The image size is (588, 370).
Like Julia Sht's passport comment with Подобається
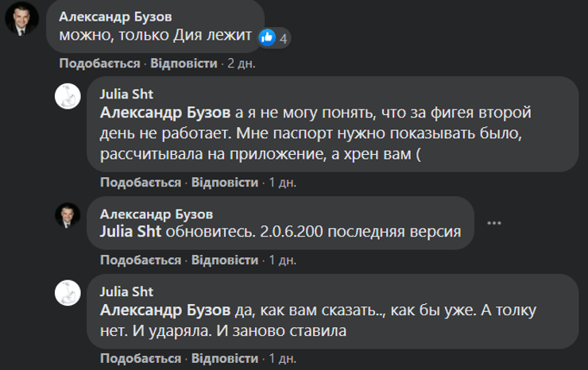point(140,182)
